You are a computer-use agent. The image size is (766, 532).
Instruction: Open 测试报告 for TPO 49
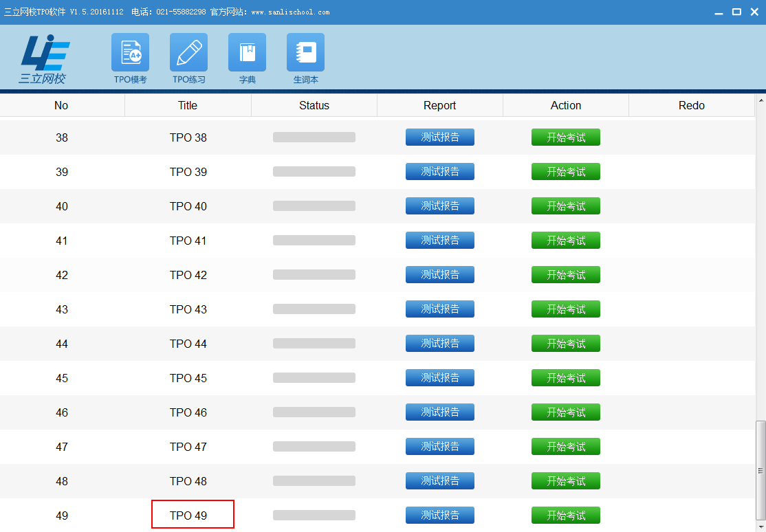[439, 515]
